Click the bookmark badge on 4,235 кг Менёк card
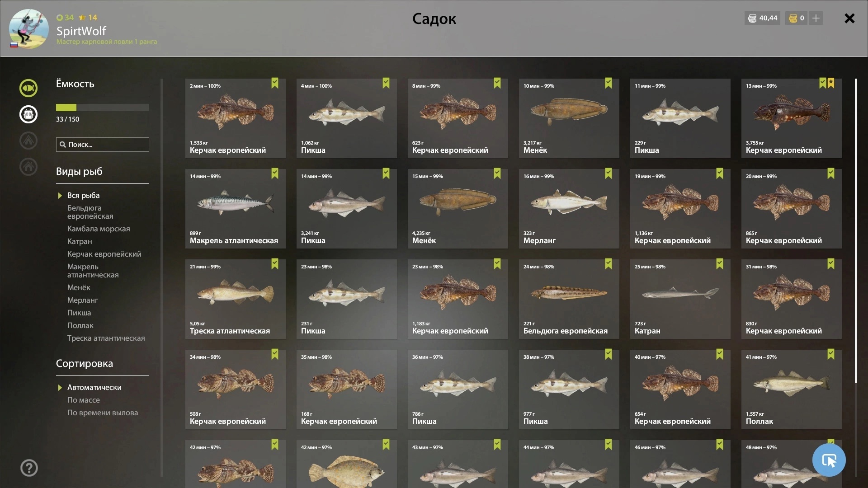Image resolution: width=868 pixels, height=488 pixels. (497, 174)
